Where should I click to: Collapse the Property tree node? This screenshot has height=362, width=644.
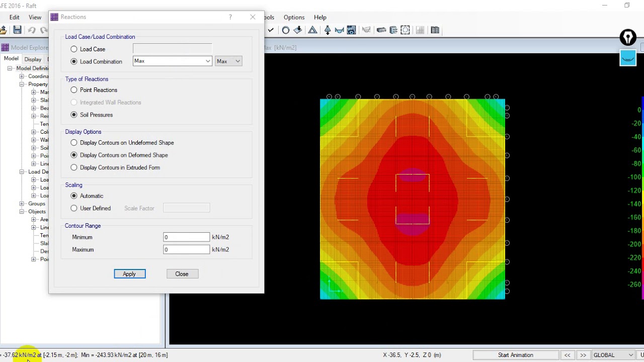click(22, 84)
